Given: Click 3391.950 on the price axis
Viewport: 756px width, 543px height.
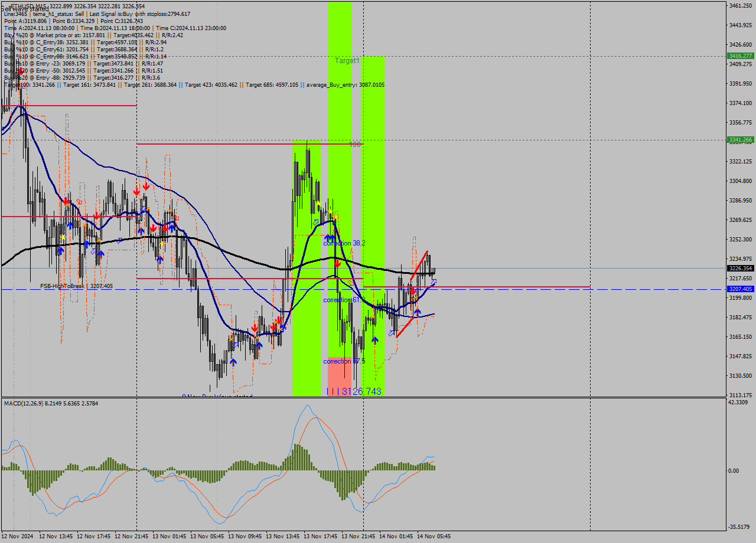Looking at the screenshot, I should point(740,83).
